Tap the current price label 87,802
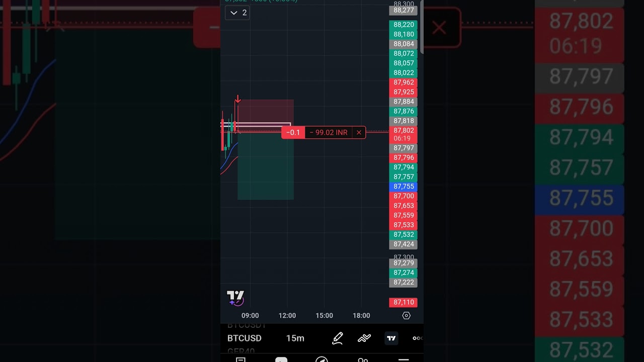The height and width of the screenshot is (362, 644). click(x=404, y=134)
